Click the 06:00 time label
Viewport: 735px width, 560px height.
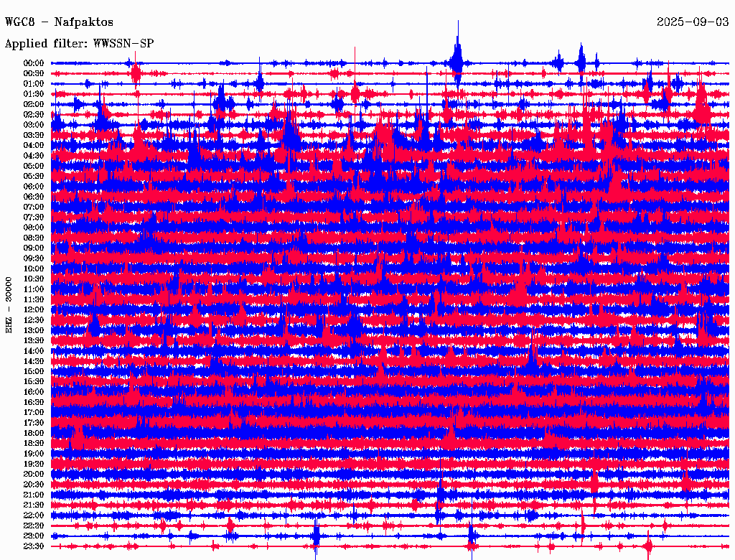[x=34, y=187]
